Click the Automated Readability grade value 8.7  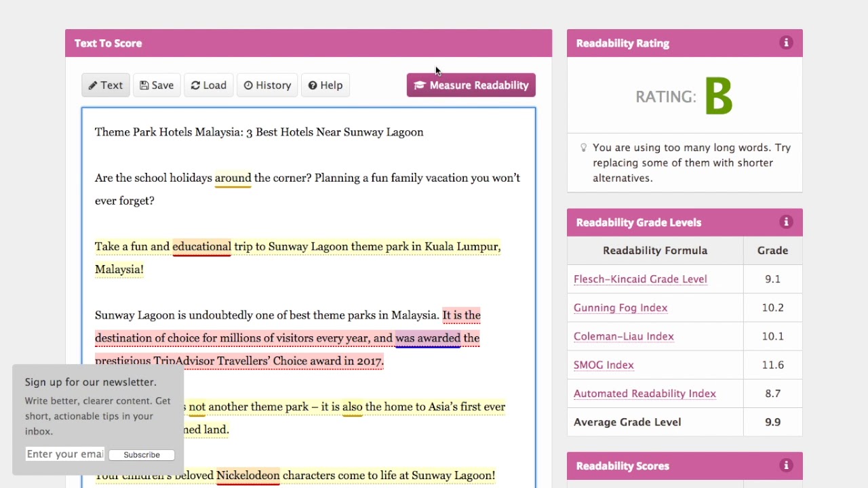[x=772, y=393]
